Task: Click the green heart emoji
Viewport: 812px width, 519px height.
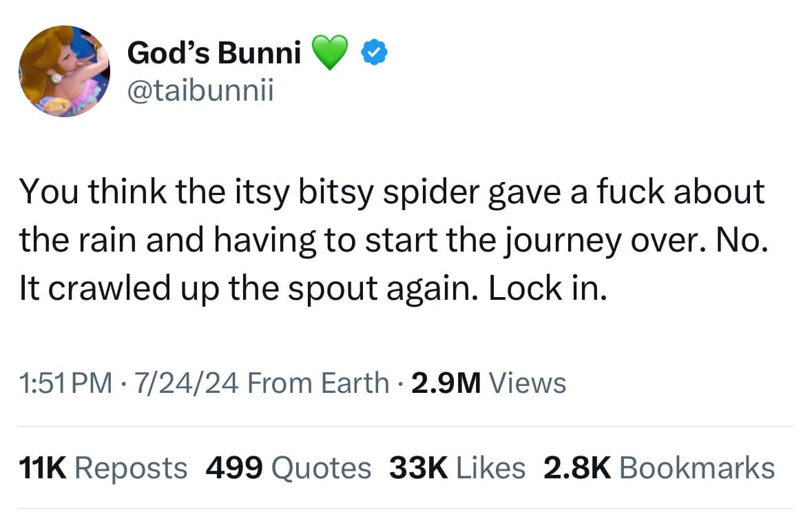Action: [329, 52]
